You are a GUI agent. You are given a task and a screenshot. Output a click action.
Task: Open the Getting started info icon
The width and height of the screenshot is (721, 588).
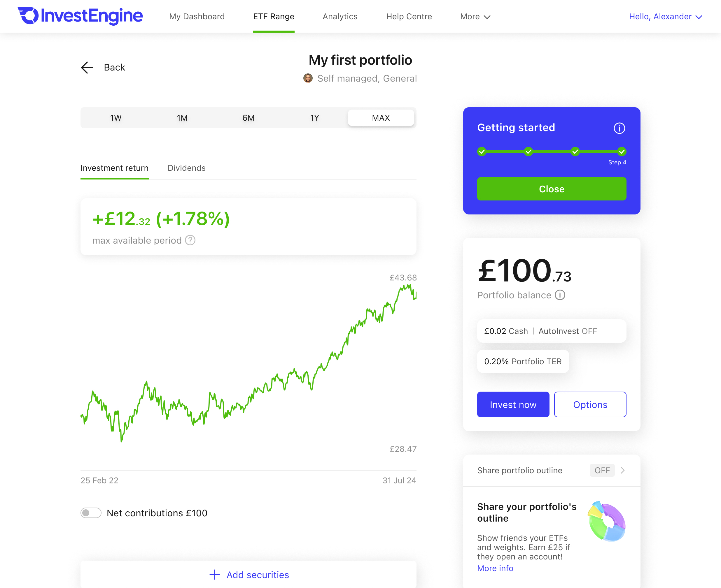point(619,128)
